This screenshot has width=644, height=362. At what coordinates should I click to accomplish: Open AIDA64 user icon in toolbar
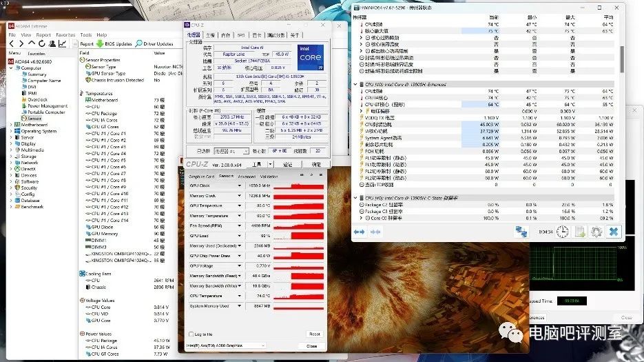pos(52,43)
